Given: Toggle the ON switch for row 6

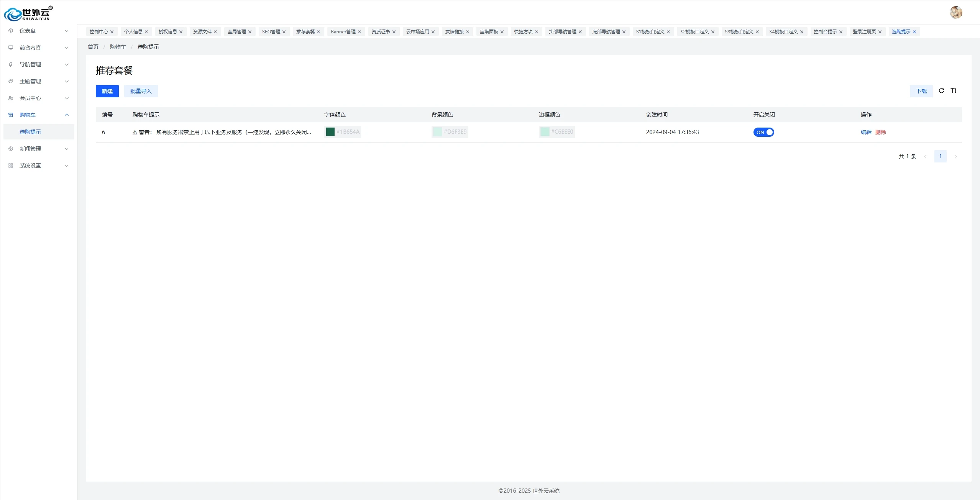Looking at the screenshot, I should coord(763,132).
